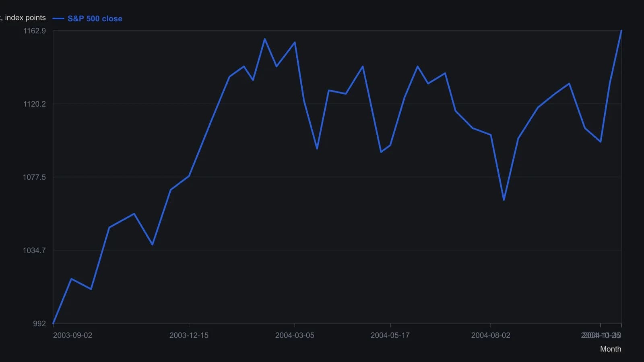The height and width of the screenshot is (362, 644).
Task: Select the 992 y-axis label
Action: 39,324
